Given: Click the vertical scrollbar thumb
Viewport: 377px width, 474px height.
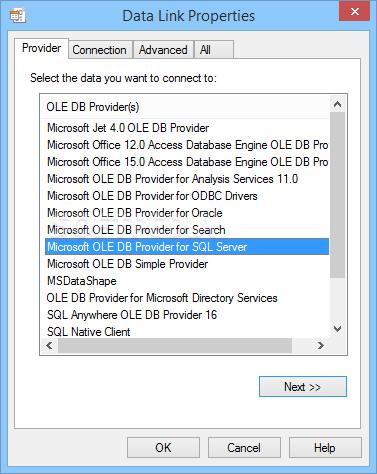Looking at the screenshot, I should coord(338,195).
